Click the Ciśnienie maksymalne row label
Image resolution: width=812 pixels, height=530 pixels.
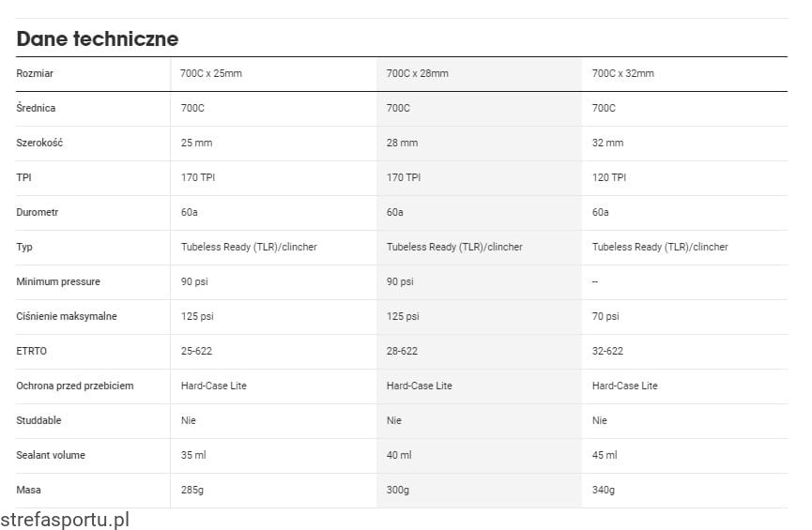coord(67,316)
